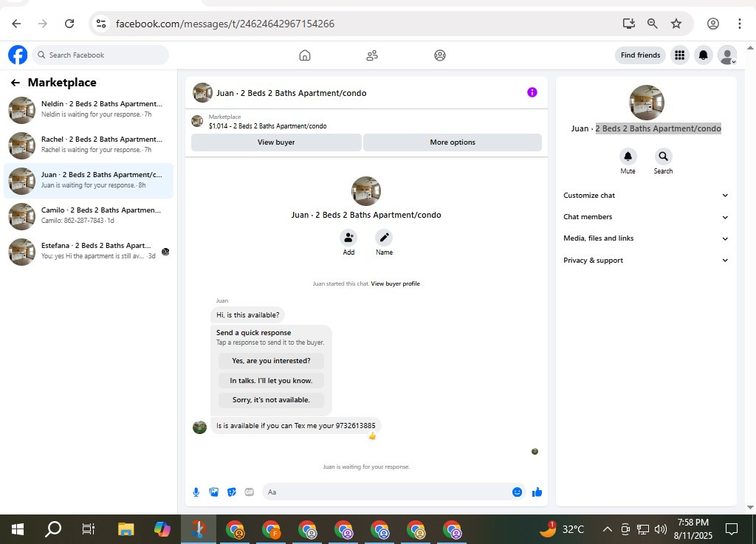Open Chrome three-dot menu
Viewport: 756px width, 544px height.
(739, 24)
